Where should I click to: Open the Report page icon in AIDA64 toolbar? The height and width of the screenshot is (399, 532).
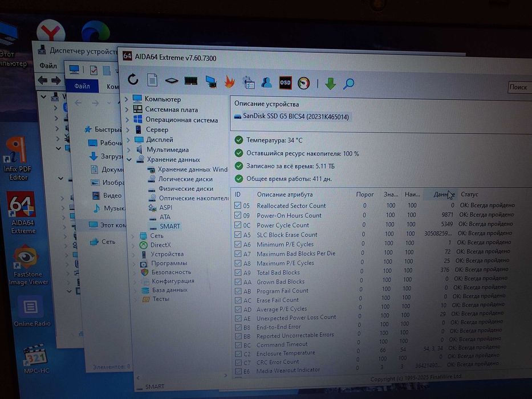click(x=152, y=80)
